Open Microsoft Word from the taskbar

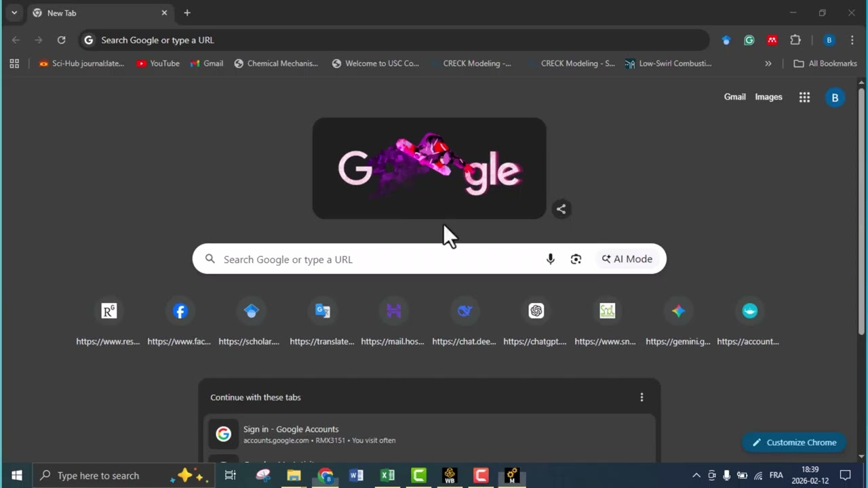pyautogui.click(x=356, y=475)
